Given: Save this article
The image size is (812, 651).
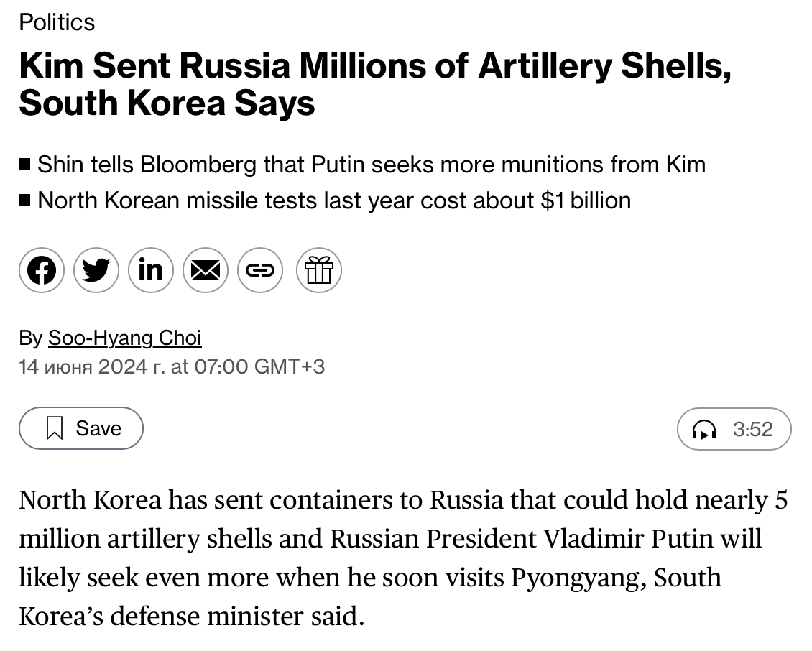Looking at the screenshot, I should pyautogui.click(x=81, y=428).
